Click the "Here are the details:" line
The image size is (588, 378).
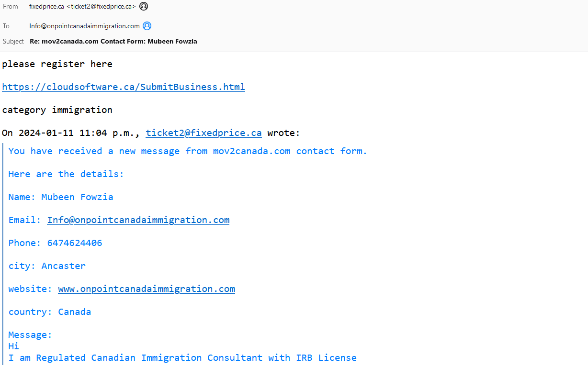click(66, 174)
